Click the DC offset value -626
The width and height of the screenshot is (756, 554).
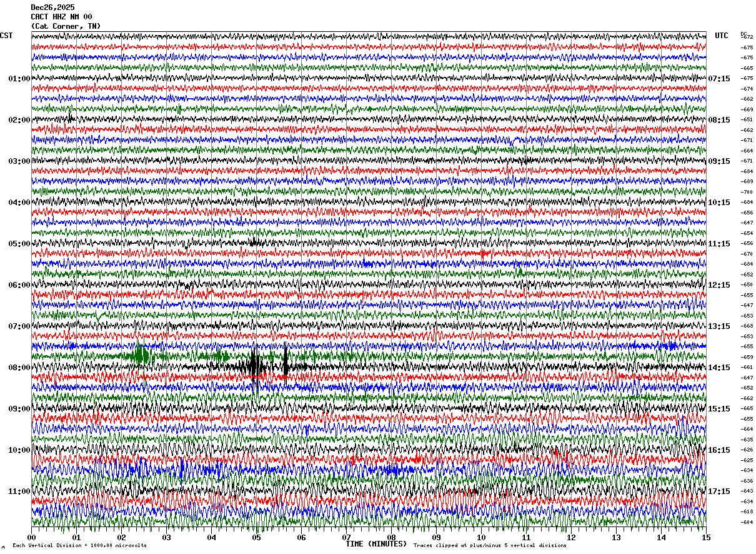tap(747, 450)
